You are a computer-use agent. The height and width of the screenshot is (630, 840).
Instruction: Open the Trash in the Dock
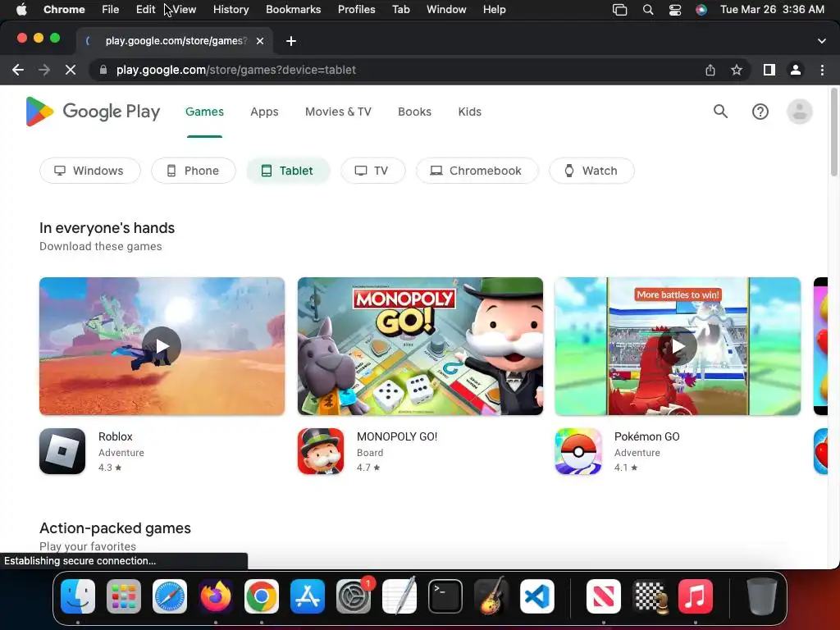click(x=761, y=596)
